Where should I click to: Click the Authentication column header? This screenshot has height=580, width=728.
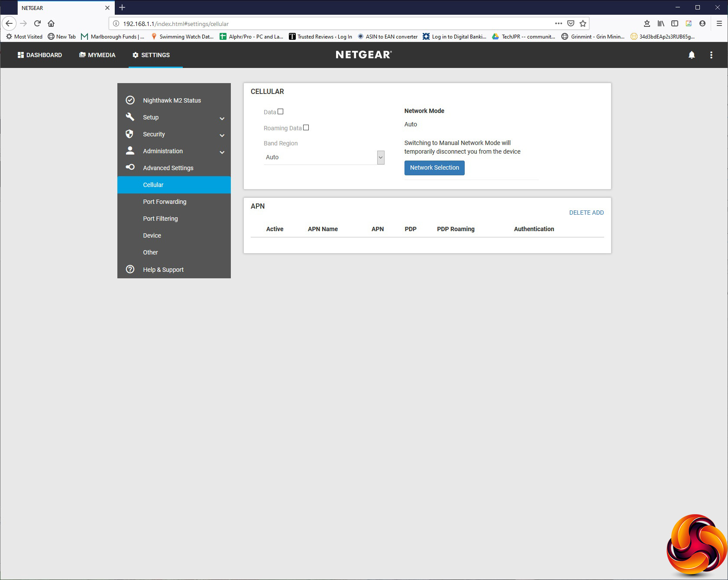tap(534, 229)
